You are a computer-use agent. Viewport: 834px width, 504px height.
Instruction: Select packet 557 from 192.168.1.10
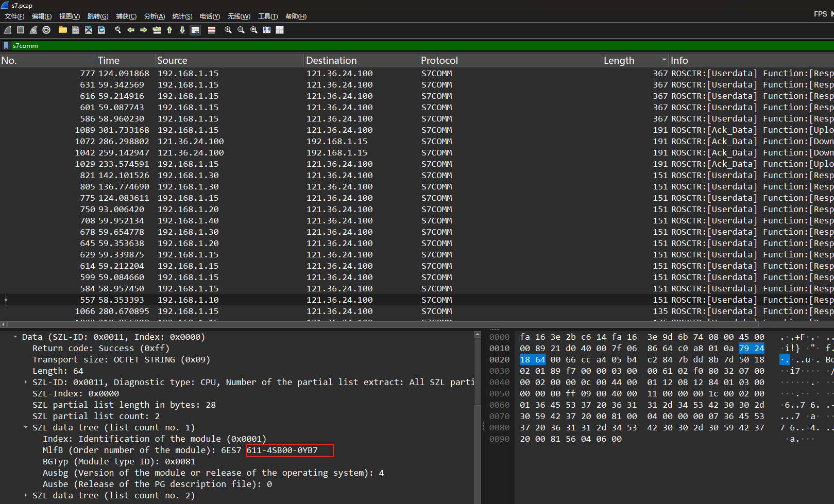tap(417, 300)
